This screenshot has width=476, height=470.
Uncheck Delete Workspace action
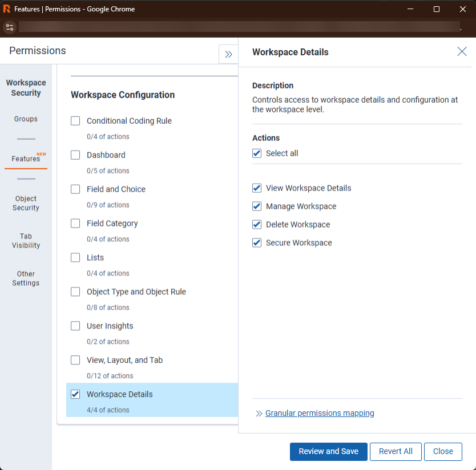coord(257,225)
